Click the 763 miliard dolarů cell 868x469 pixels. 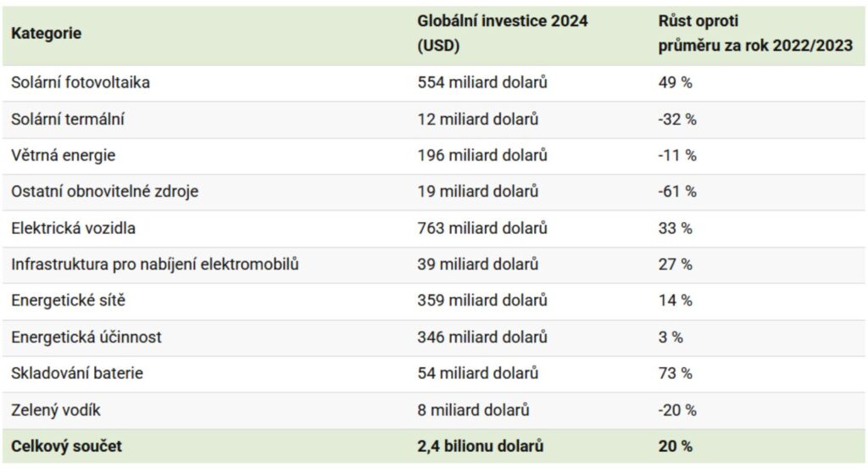(x=482, y=229)
